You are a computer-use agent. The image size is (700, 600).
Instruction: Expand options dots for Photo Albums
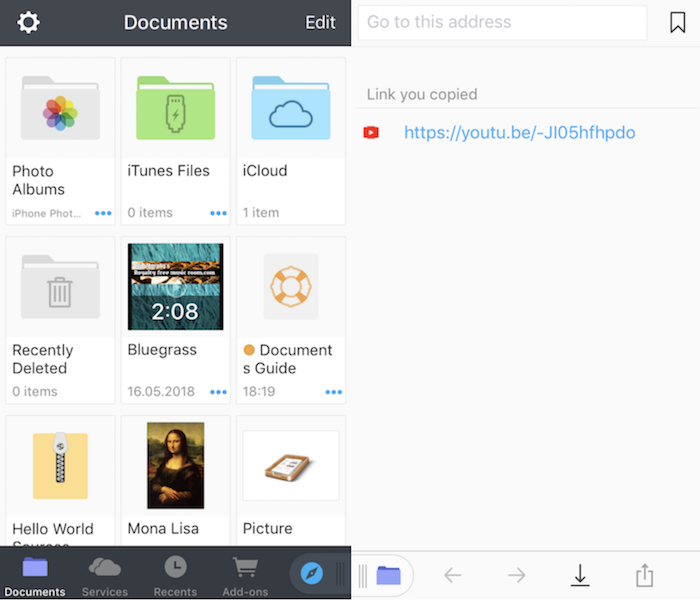[x=103, y=213]
